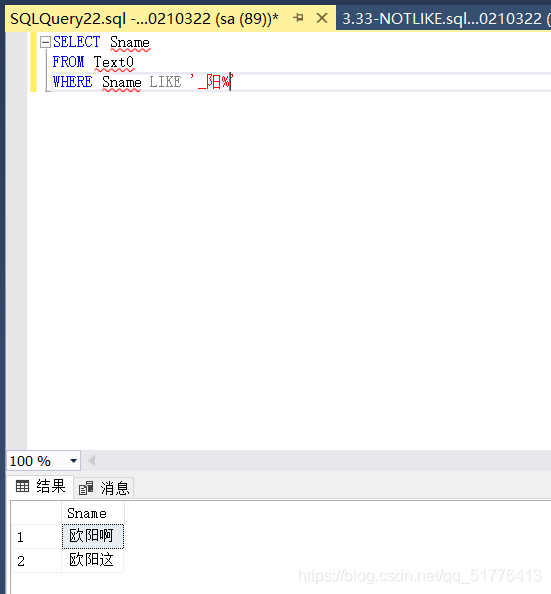Open the 结果 results tab
Viewport: 551px width, 594px height.
(x=40, y=486)
